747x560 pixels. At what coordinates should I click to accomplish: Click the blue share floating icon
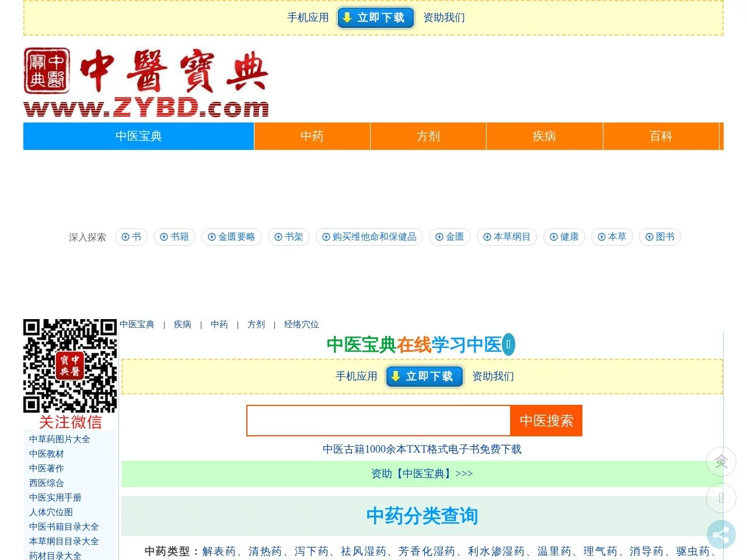tap(721, 535)
